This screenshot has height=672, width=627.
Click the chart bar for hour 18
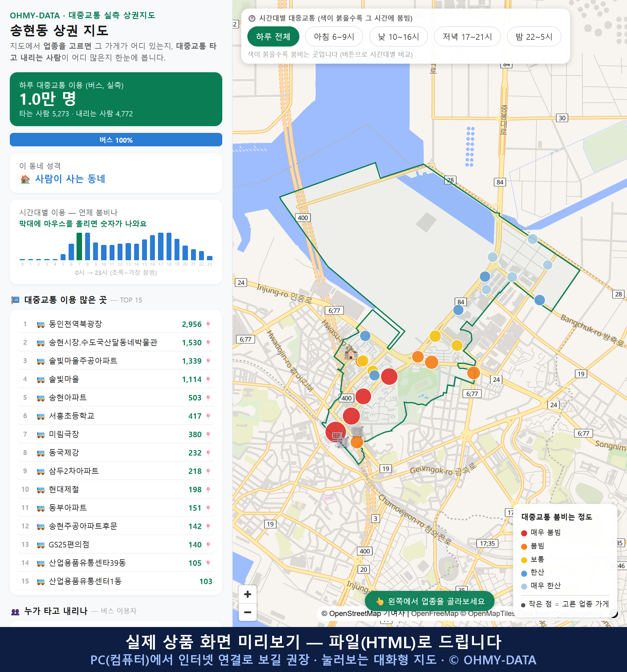tap(169, 246)
